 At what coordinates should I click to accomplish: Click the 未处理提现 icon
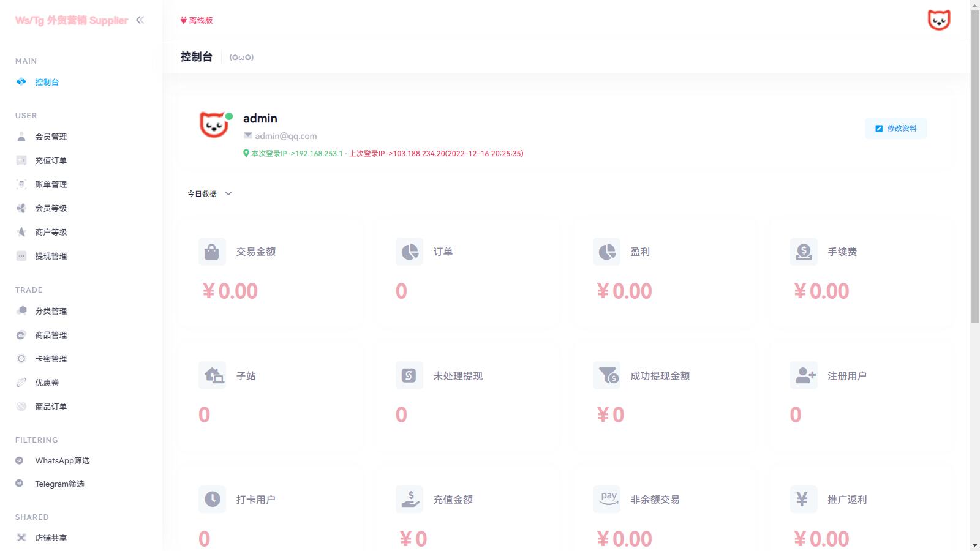409,375
